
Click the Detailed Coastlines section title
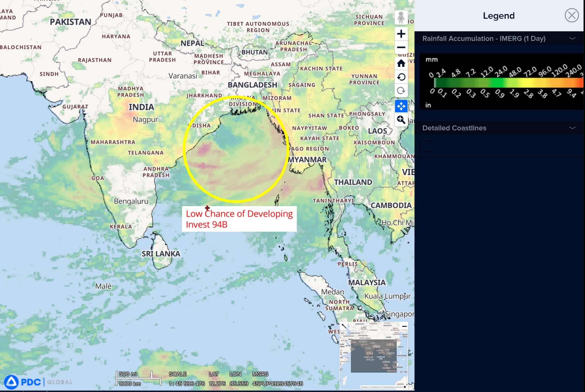(x=454, y=128)
